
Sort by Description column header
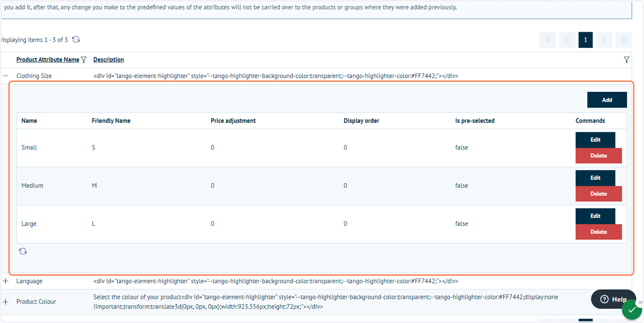(x=108, y=60)
